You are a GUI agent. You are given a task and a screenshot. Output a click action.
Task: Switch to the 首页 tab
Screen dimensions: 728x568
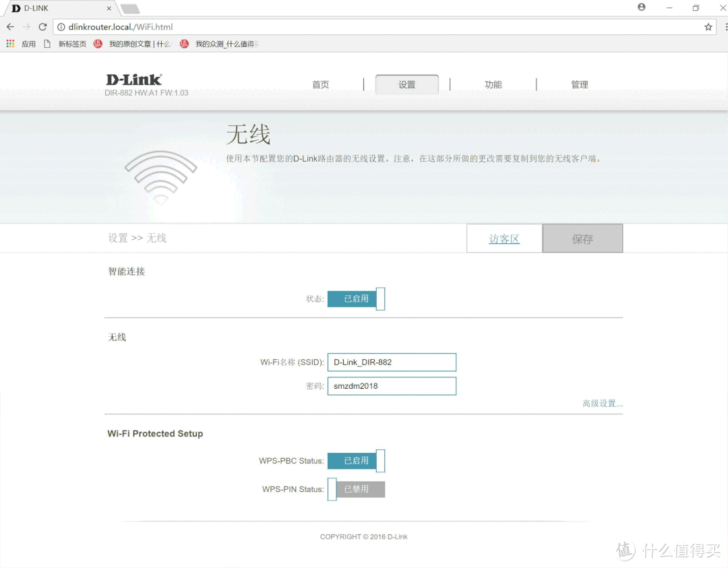(320, 84)
